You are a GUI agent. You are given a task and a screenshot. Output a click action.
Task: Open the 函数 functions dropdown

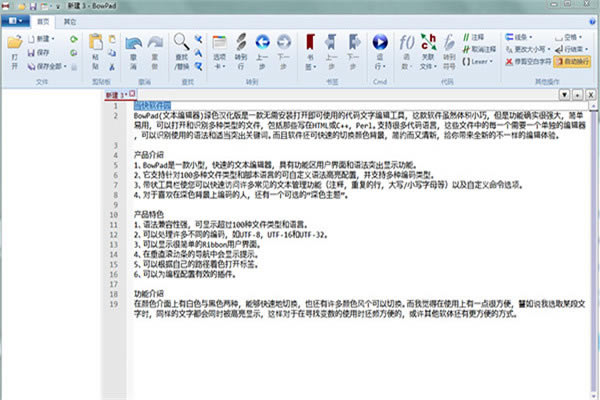[406, 51]
